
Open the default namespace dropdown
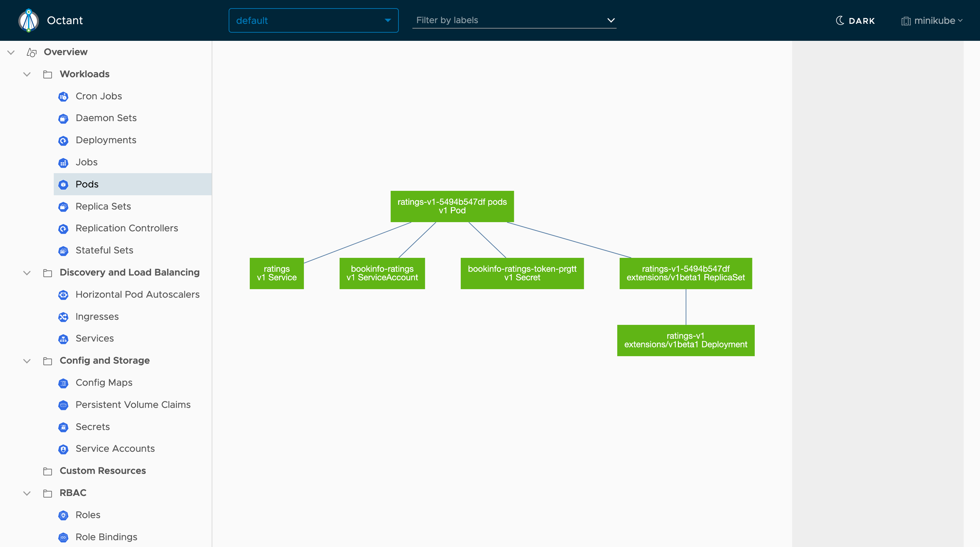[x=313, y=20]
